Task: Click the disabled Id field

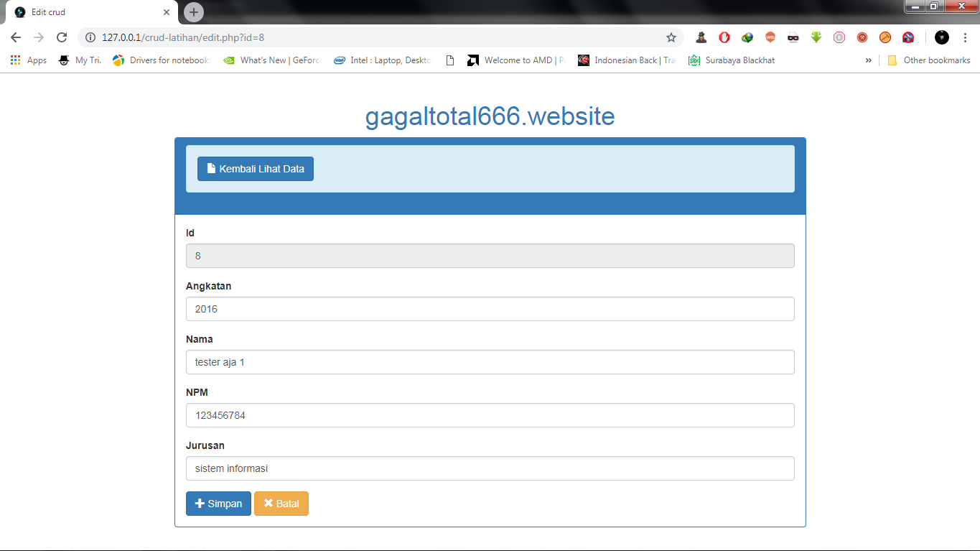Action: click(x=490, y=256)
